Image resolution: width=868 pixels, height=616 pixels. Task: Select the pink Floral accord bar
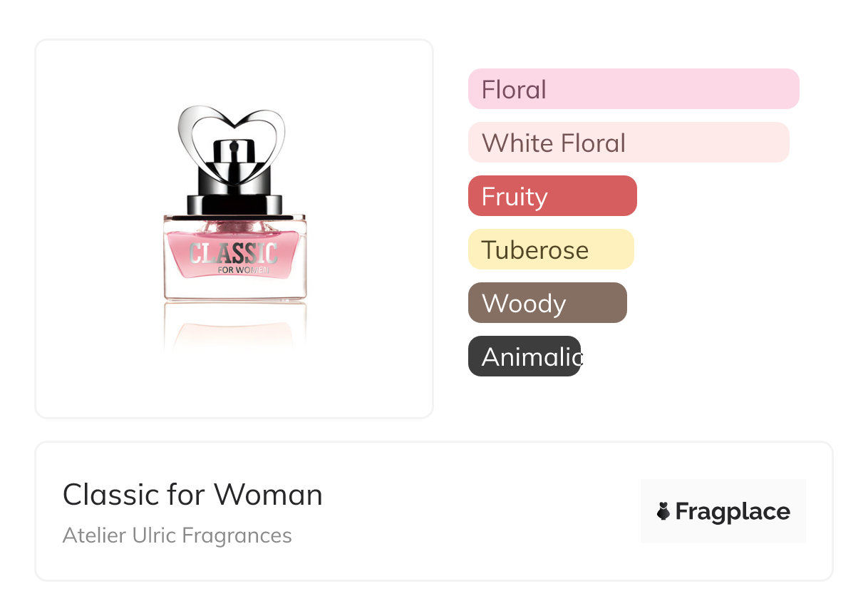click(x=633, y=89)
